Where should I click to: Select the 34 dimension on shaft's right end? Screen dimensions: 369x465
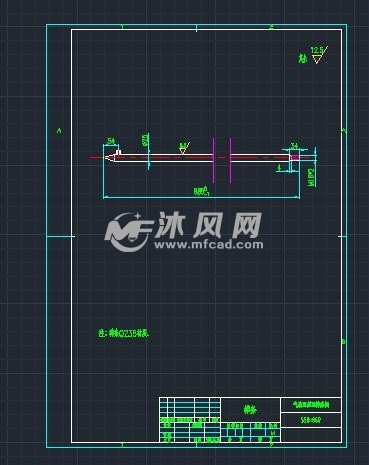point(294,145)
